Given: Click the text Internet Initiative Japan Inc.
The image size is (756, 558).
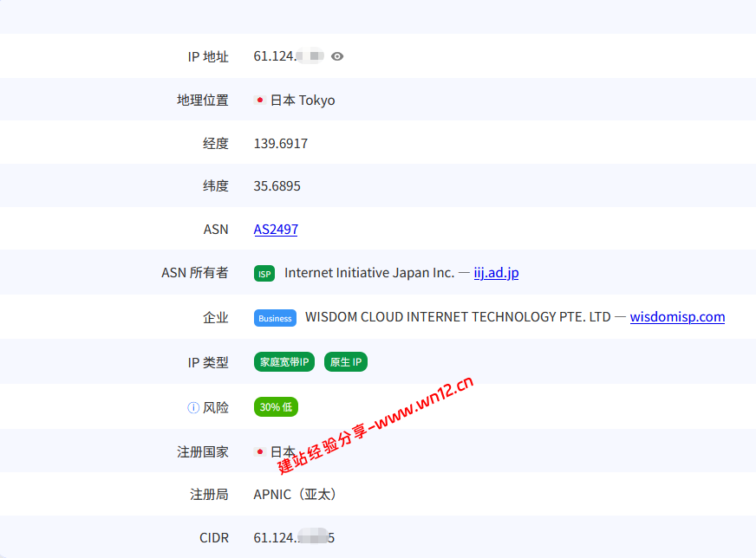Looking at the screenshot, I should coord(369,273).
